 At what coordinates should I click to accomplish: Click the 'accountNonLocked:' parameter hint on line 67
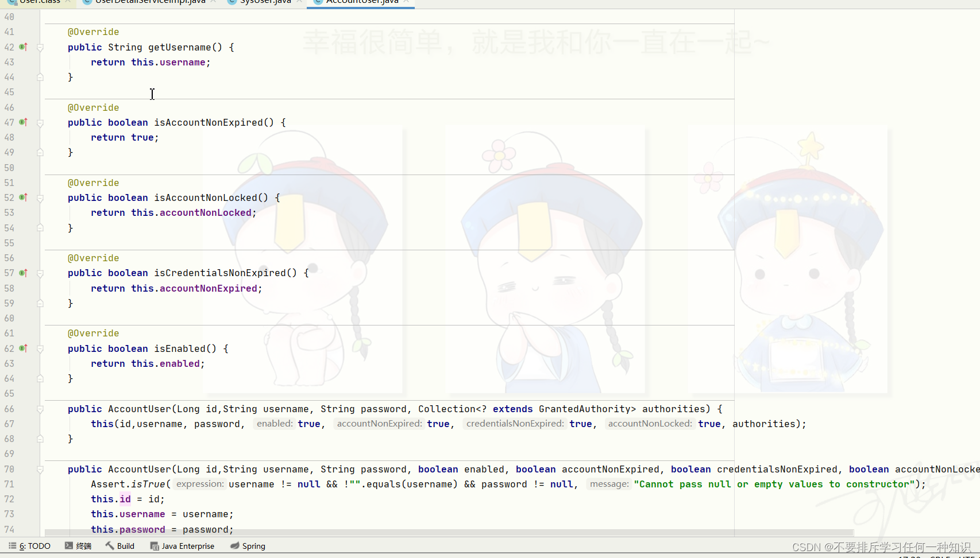point(650,424)
